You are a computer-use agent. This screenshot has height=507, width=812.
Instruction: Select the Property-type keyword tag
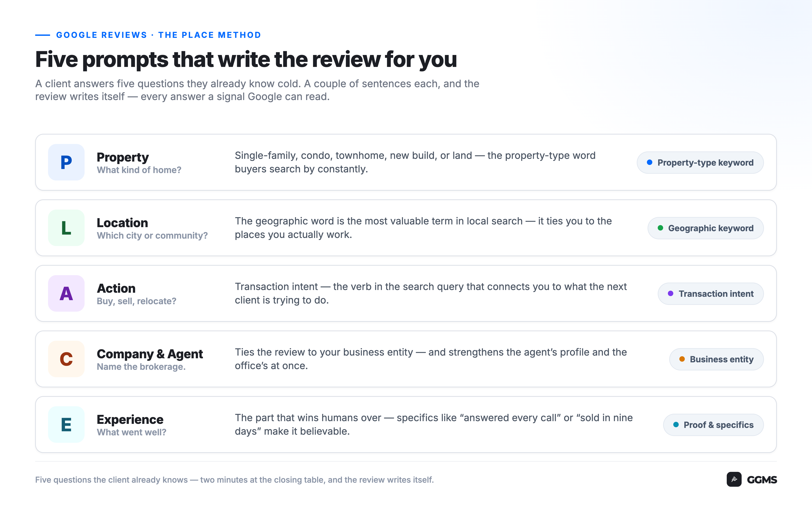coord(700,163)
